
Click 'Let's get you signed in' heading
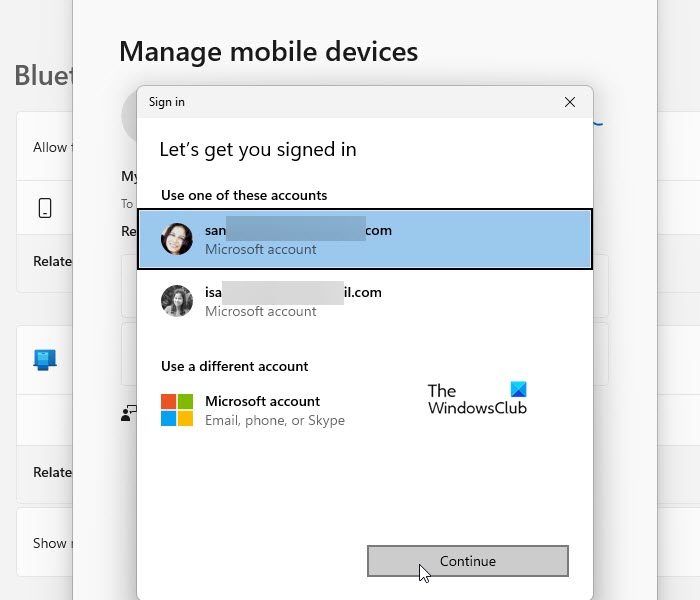258,150
